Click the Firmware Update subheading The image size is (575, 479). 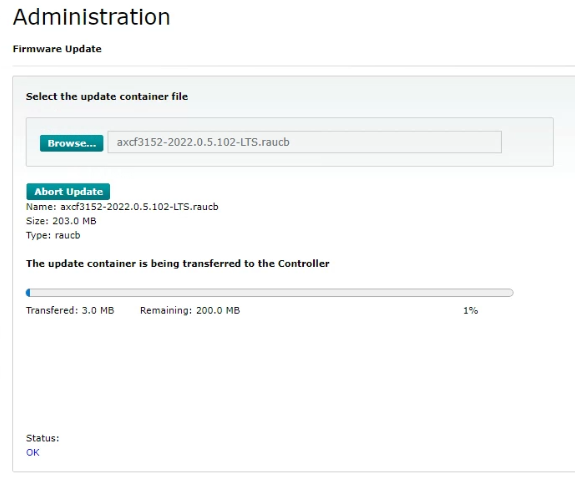pos(57,49)
